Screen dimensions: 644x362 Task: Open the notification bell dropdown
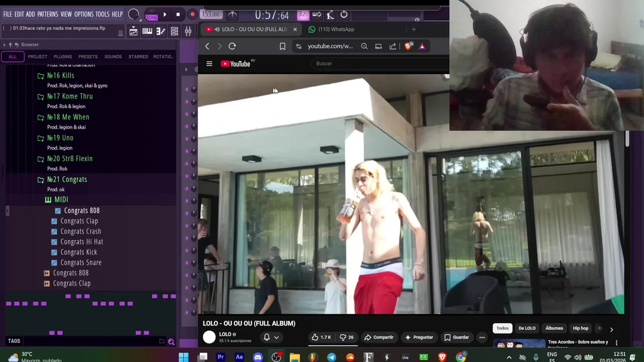(271, 337)
